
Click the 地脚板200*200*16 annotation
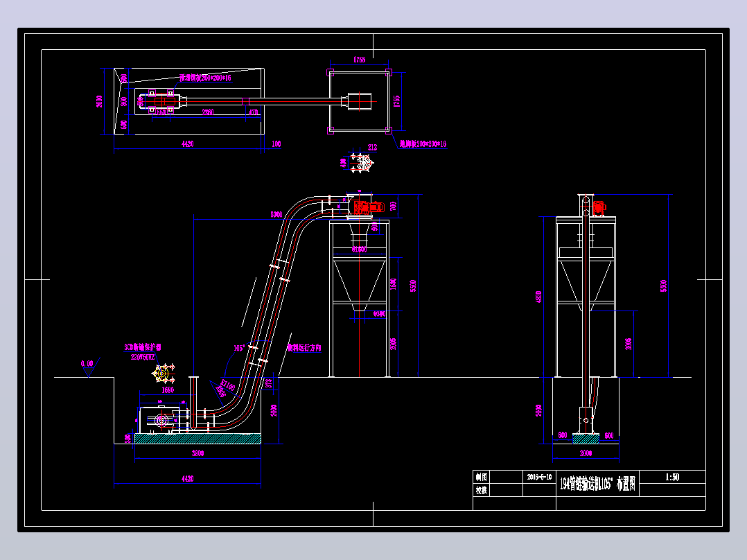point(423,144)
